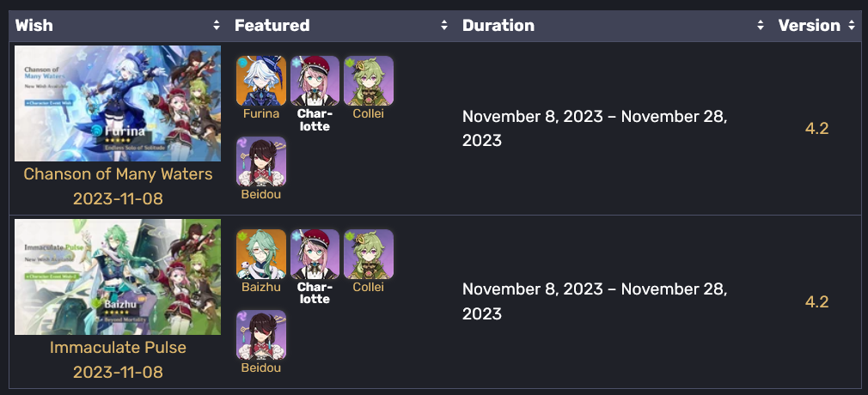Screen dimensions: 868x395
Task: Select Charlotte icon in Chanson of Many Waters row
Action: [315, 81]
